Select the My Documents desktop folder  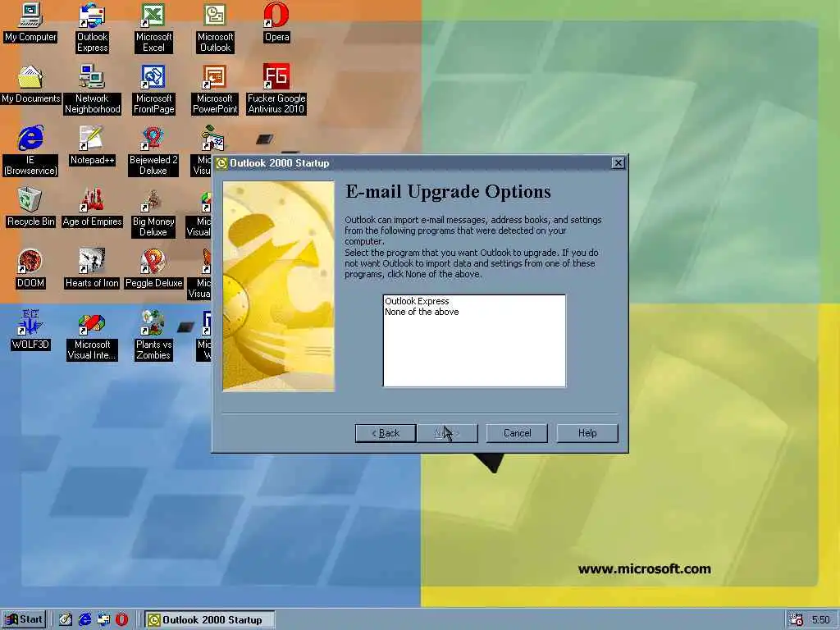pos(30,84)
